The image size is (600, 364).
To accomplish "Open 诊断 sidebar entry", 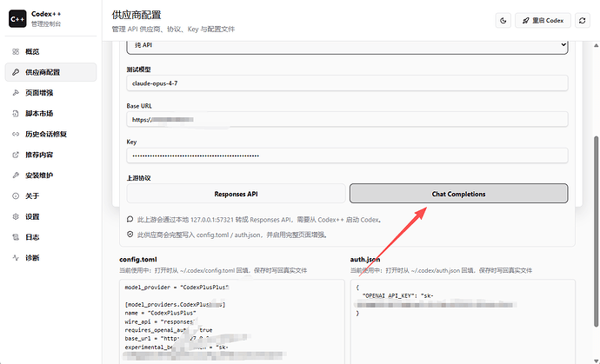I will [50, 258].
